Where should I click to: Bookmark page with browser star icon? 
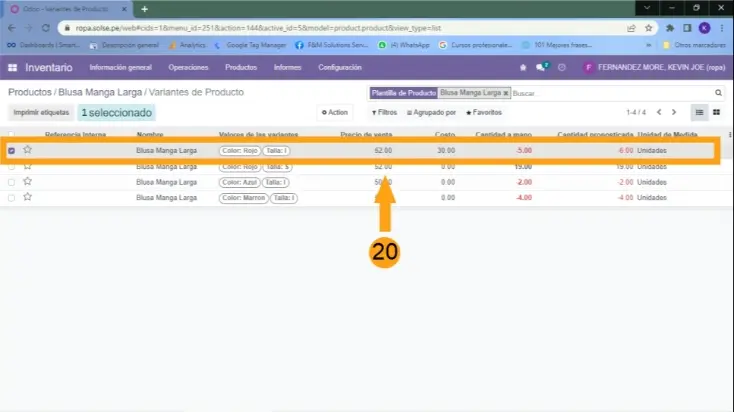(x=650, y=28)
